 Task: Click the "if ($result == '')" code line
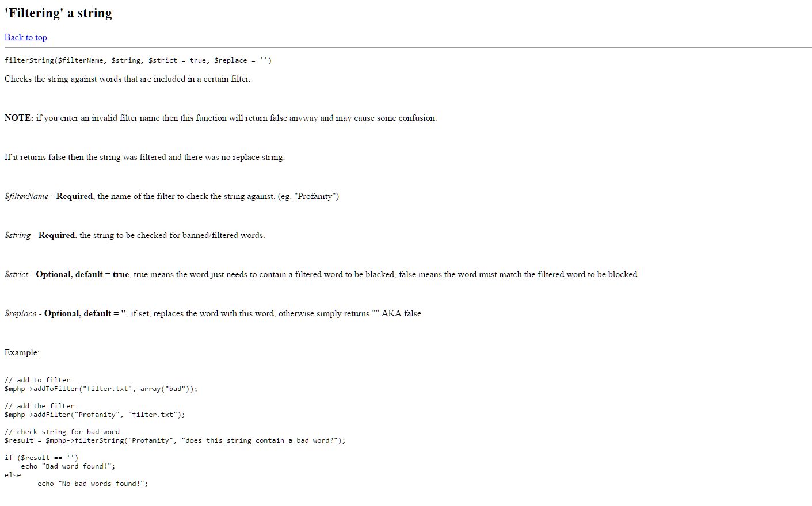point(41,458)
